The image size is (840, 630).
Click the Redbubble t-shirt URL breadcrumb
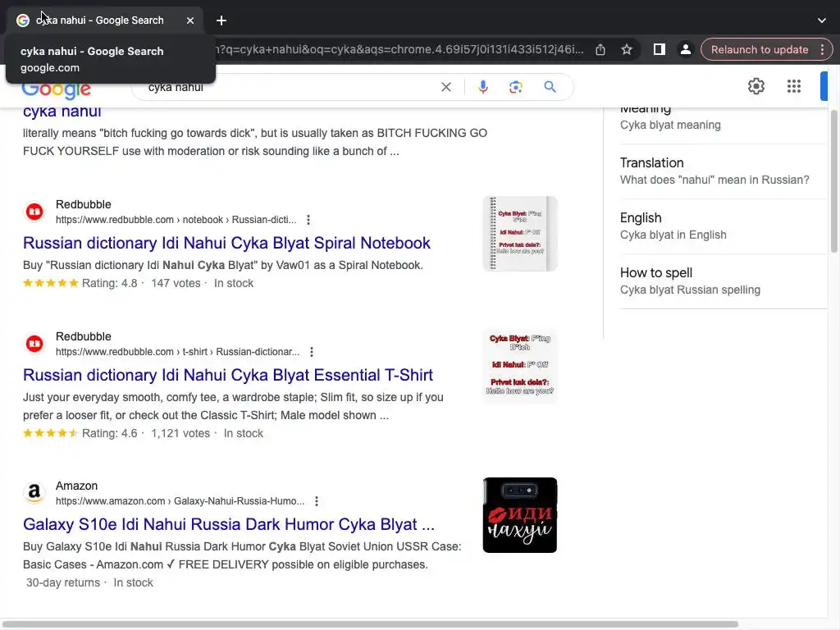point(177,352)
